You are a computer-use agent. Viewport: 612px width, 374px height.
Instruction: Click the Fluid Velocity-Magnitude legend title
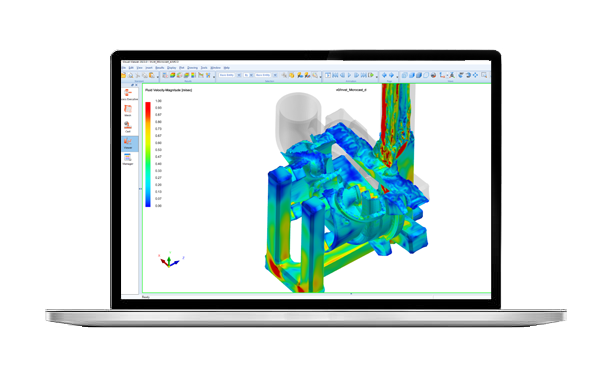169,90
